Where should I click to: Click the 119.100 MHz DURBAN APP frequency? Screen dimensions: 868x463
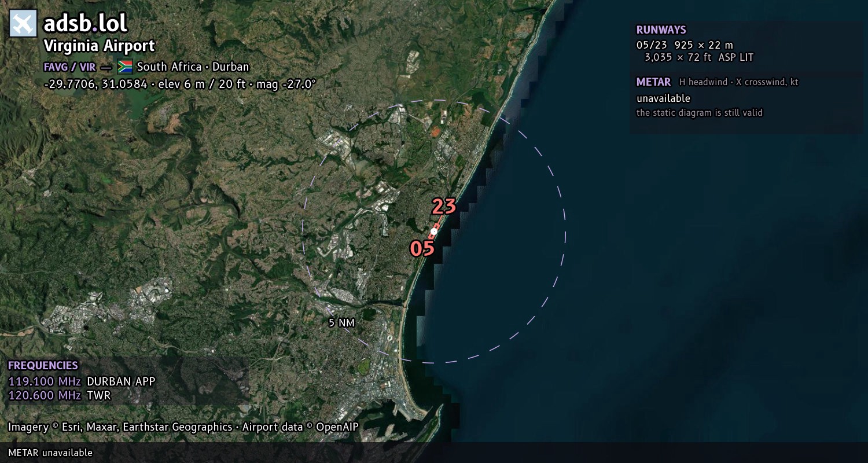82,381
